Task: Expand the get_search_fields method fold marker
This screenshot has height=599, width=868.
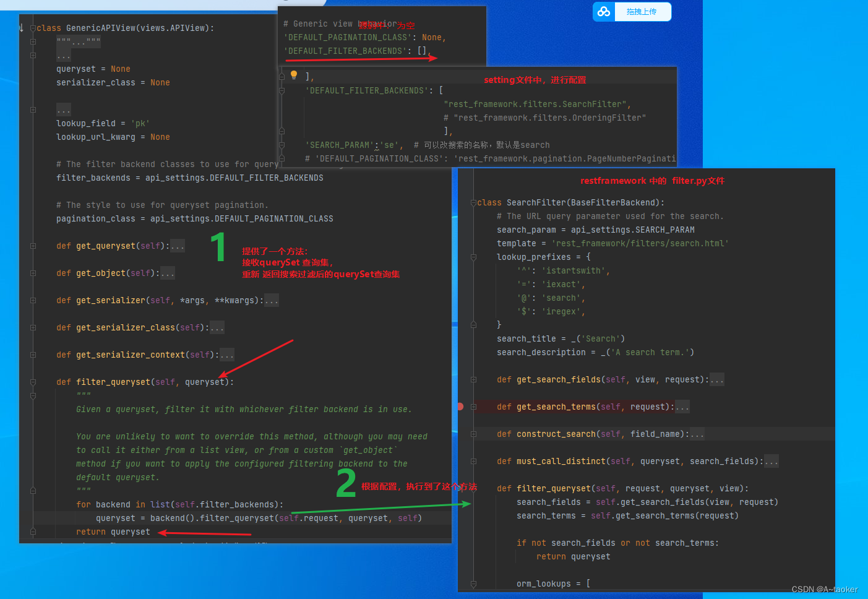Action: point(473,379)
